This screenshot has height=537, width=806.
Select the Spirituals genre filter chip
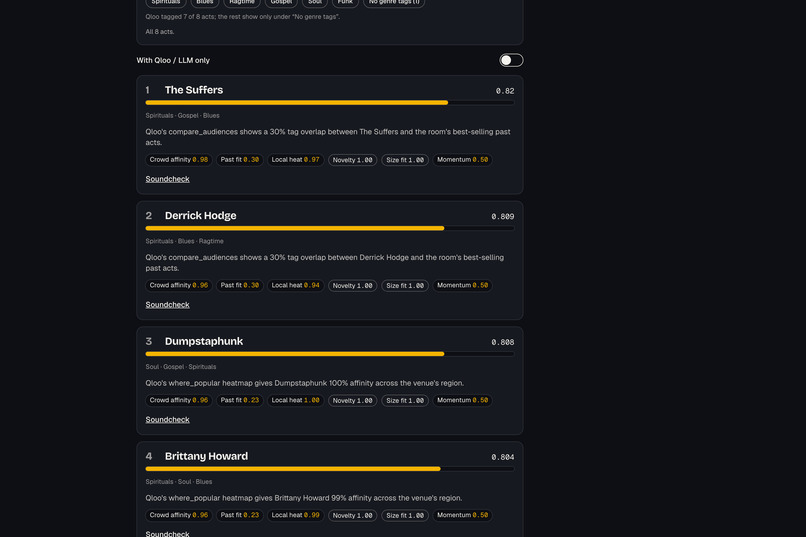click(x=166, y=3)
